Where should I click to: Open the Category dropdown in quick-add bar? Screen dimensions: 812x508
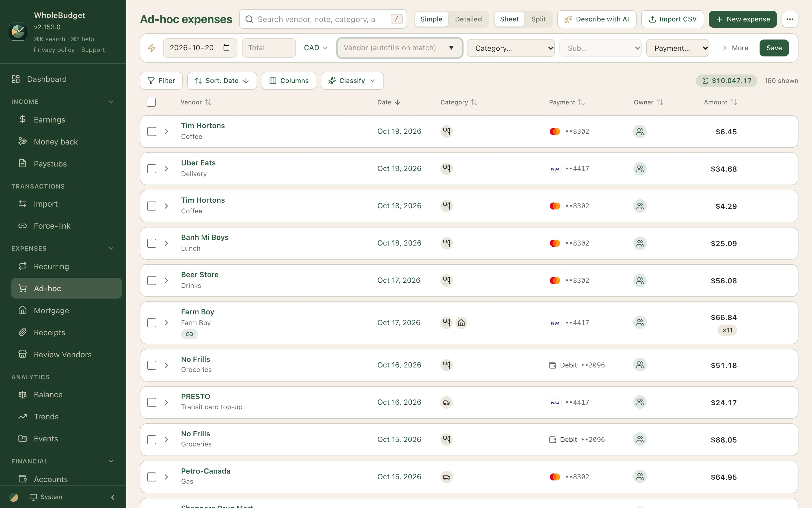pyautogui.click(x=511, y=48)
